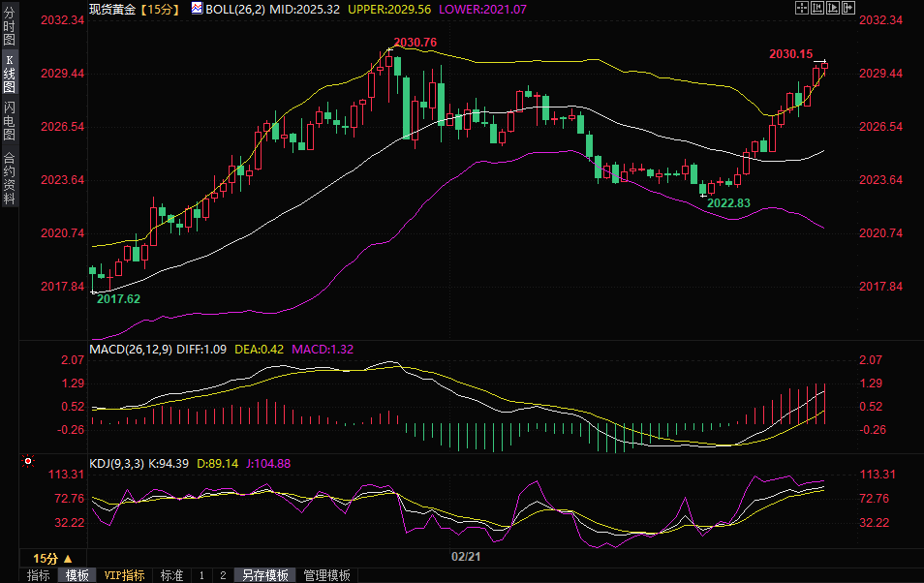Select template number 2

(x=223, y=575)
